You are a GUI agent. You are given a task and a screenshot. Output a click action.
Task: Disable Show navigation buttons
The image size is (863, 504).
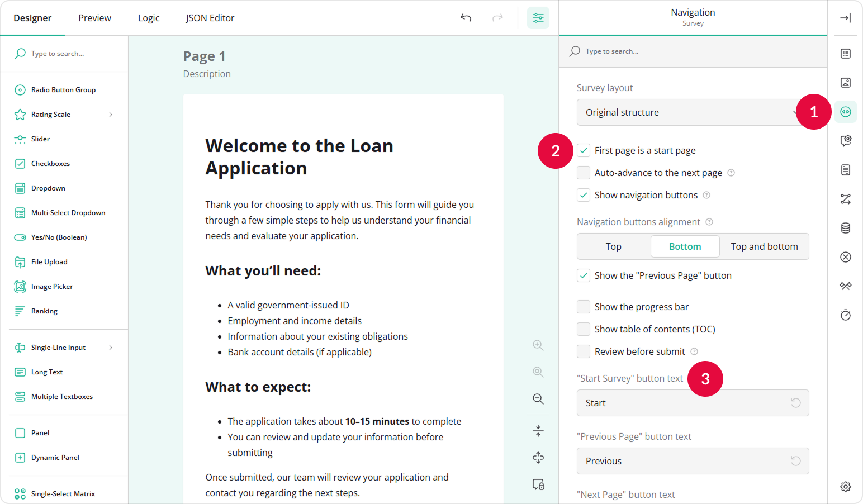click(584, 194)
